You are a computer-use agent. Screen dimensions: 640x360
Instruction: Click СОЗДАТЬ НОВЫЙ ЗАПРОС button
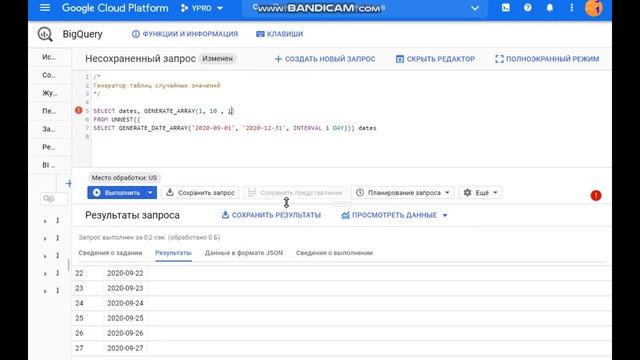325,59
